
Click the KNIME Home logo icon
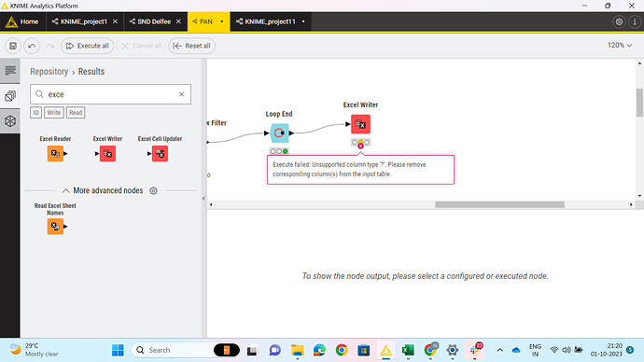tap(11, 21)
